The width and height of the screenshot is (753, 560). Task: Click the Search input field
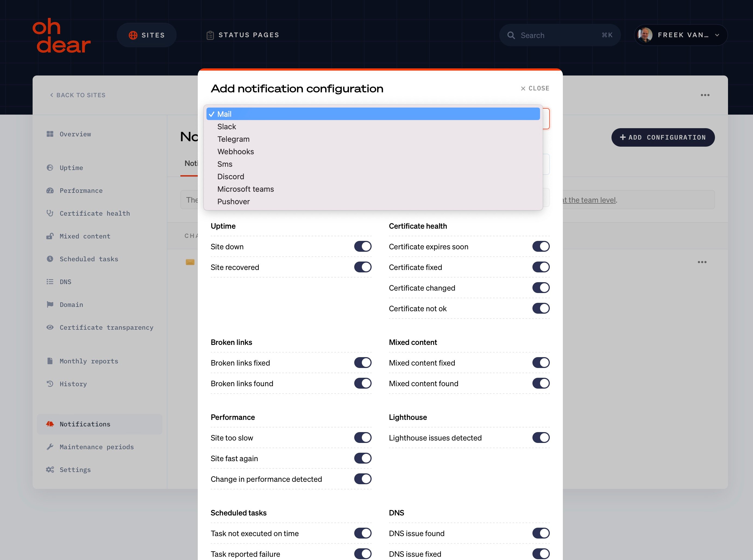click(560, 35)
